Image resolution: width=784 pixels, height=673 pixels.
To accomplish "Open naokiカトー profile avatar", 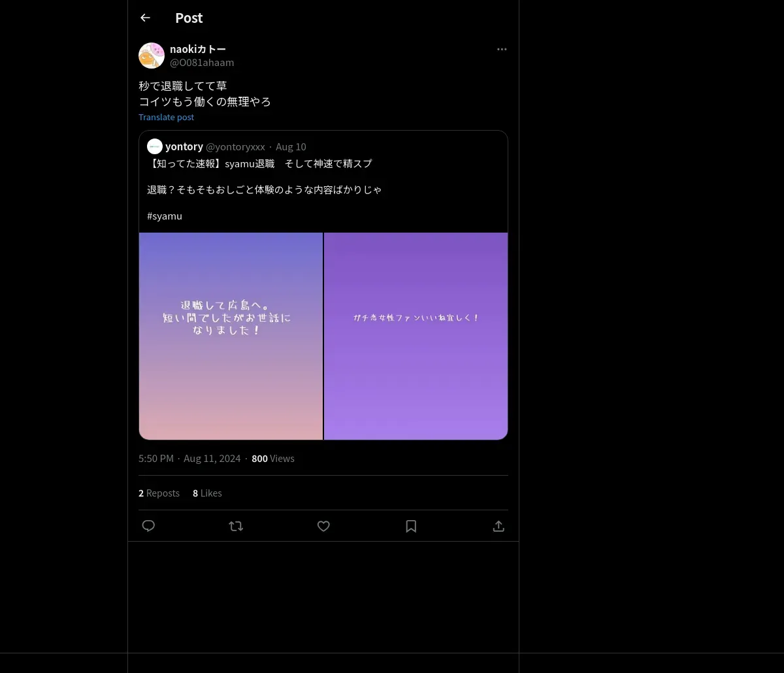I will 152,56.
